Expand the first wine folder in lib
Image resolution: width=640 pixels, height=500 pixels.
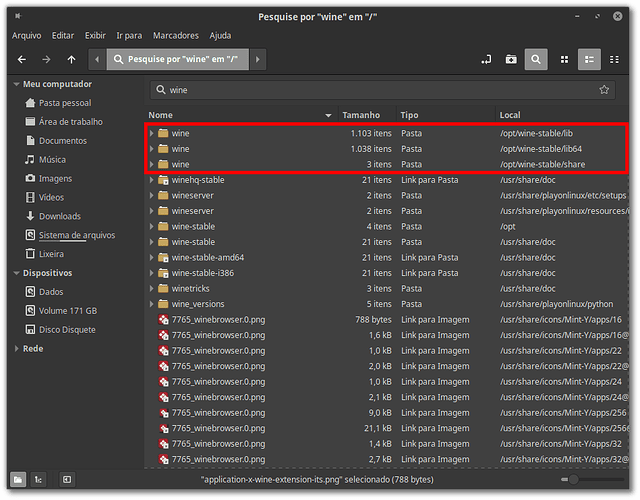point(151,133)
